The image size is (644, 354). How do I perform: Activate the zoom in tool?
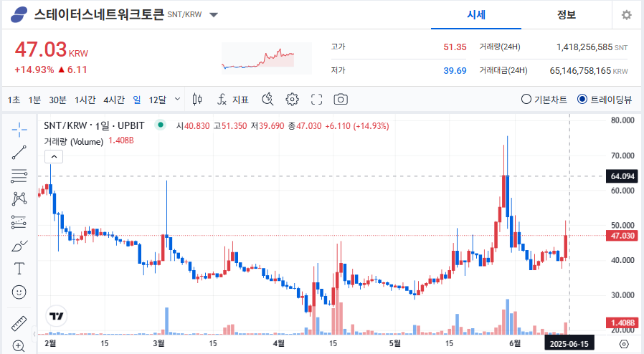pyautogui.click(x=19, y=346)
